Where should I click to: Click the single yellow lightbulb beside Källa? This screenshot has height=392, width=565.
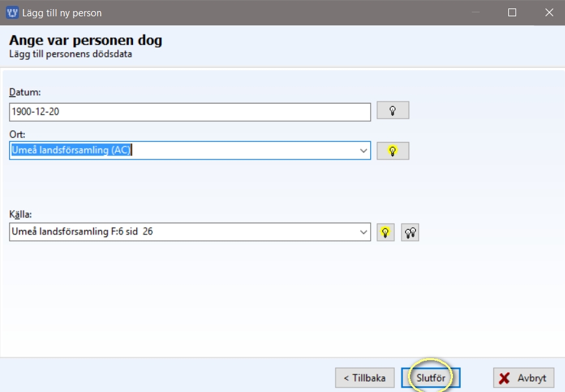386,232
